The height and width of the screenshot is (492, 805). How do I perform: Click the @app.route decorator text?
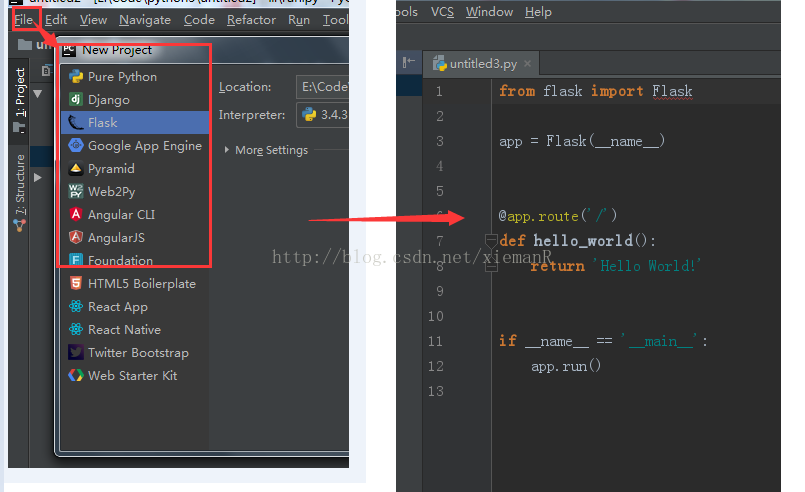click(558, 216)
